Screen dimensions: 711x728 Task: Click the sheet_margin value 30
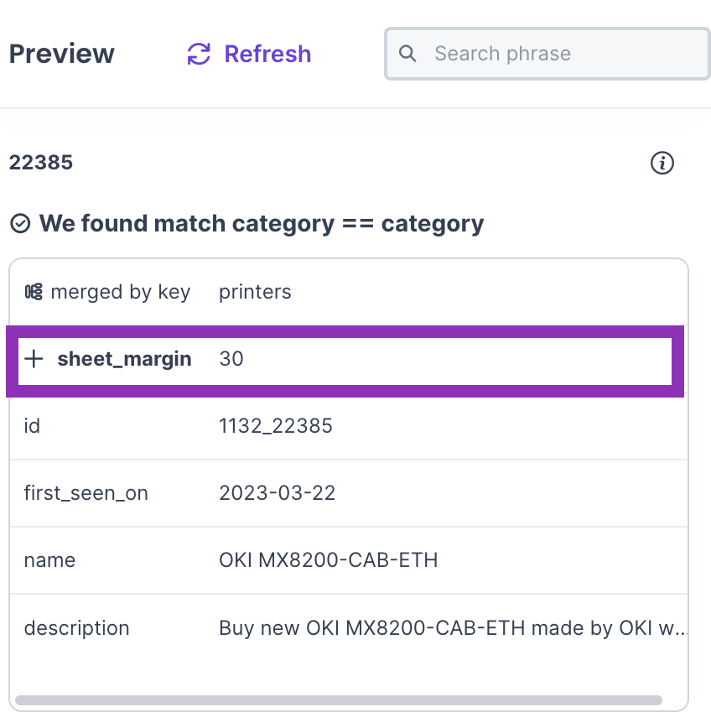(x=231, y=359)
